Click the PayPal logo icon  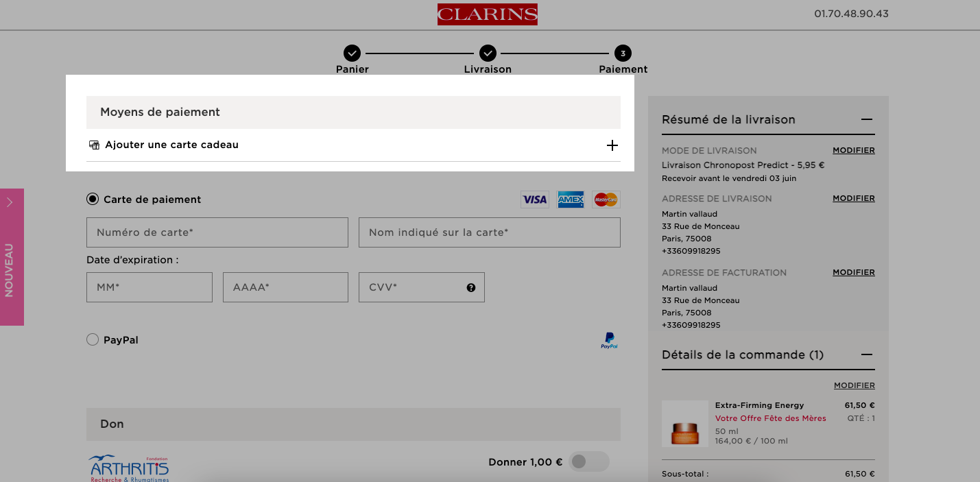(609, 341)
